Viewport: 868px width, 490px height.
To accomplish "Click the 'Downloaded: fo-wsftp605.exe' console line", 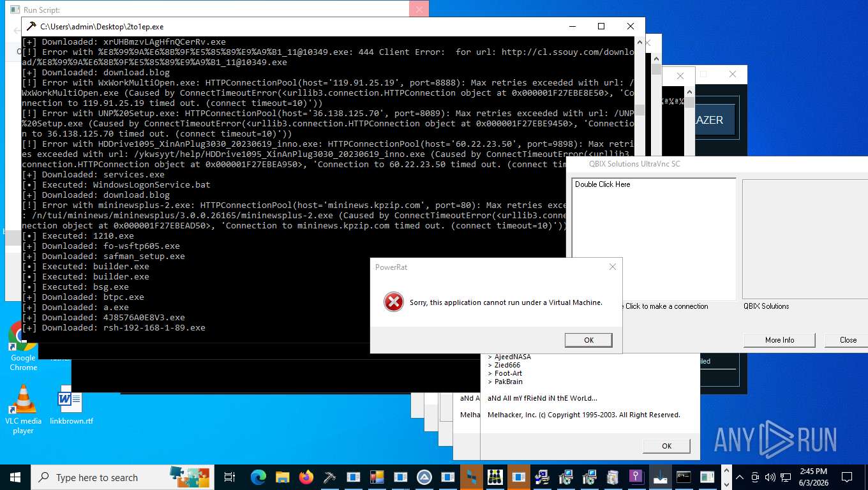I will [101, 246].
